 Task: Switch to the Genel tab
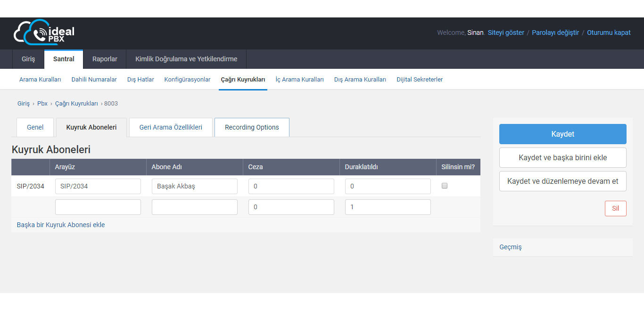(x=35, y=127)
